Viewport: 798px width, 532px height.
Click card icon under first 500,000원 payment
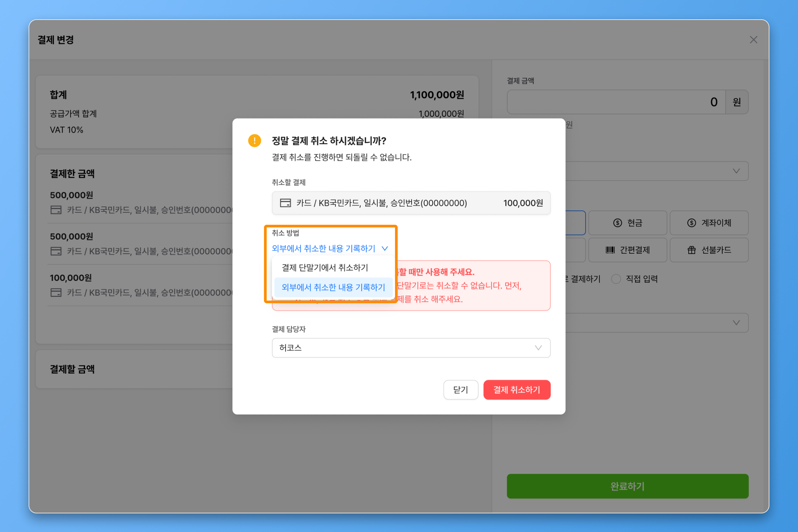(x=56, y=210)
